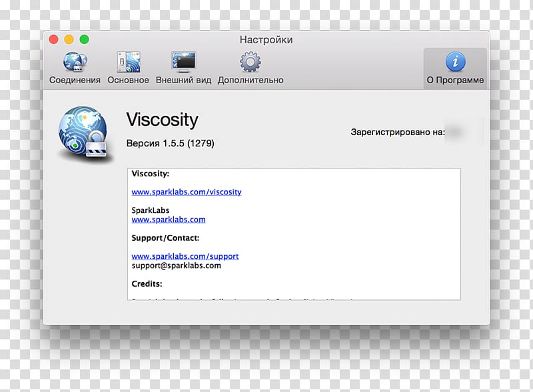Open the www.sparklabs.com/viscosity link
Screen dimensions: 533x392
pyautogui.click(x=186, y=192)
